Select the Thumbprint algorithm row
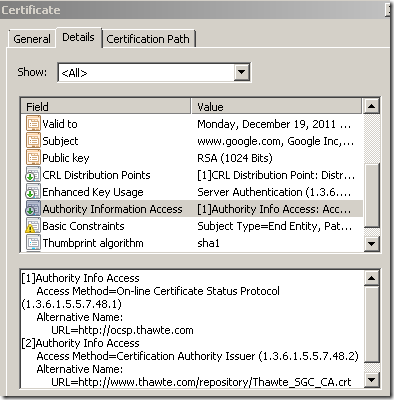The width and height of the screenshot is (394, 400). coord(192,243)
